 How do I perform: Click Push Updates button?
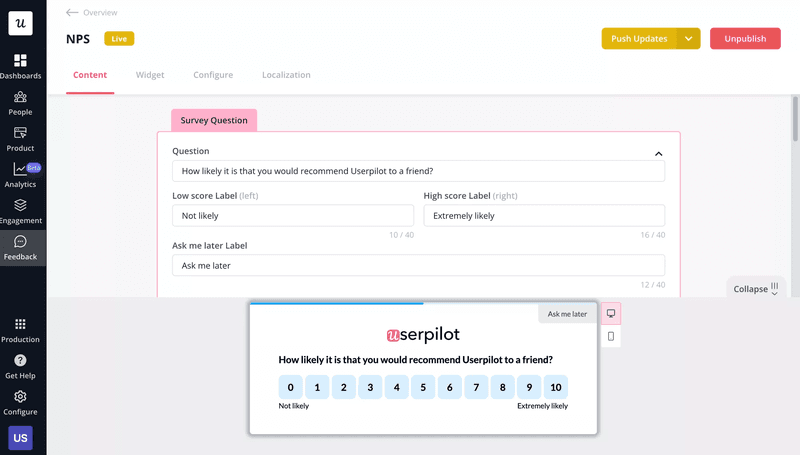(x=639, y=38)
